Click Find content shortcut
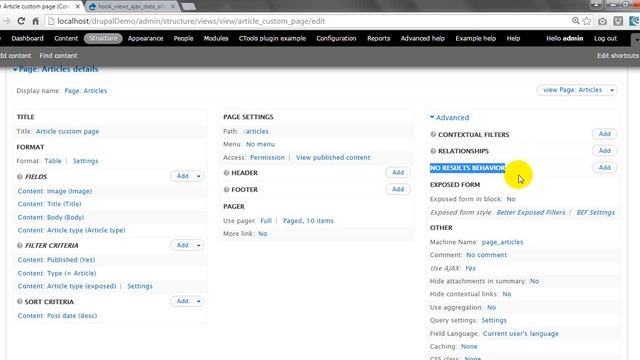 58,56
